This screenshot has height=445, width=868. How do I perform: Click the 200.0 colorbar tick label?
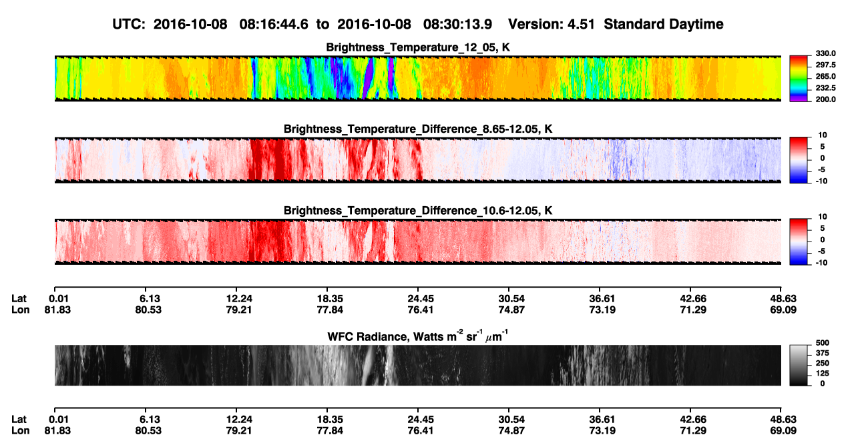pyautogui.click(x=825, y=99)
